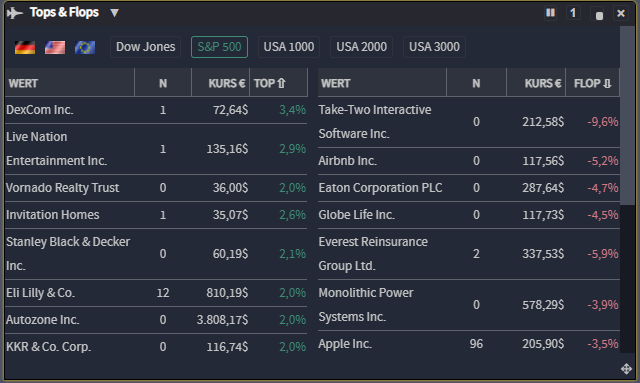Click the right table N column header

(476, 83)
